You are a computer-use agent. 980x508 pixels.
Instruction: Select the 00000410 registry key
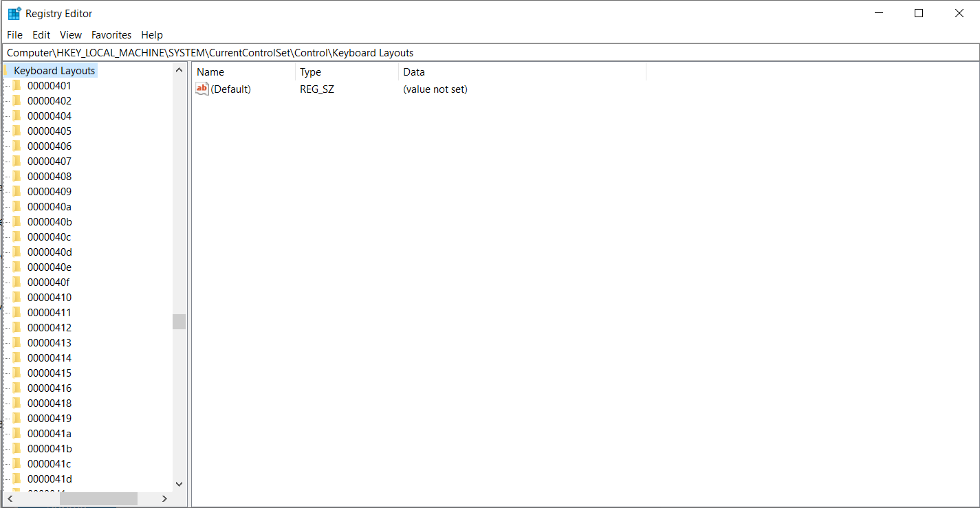pyautogui.click(x=50, y=297)
